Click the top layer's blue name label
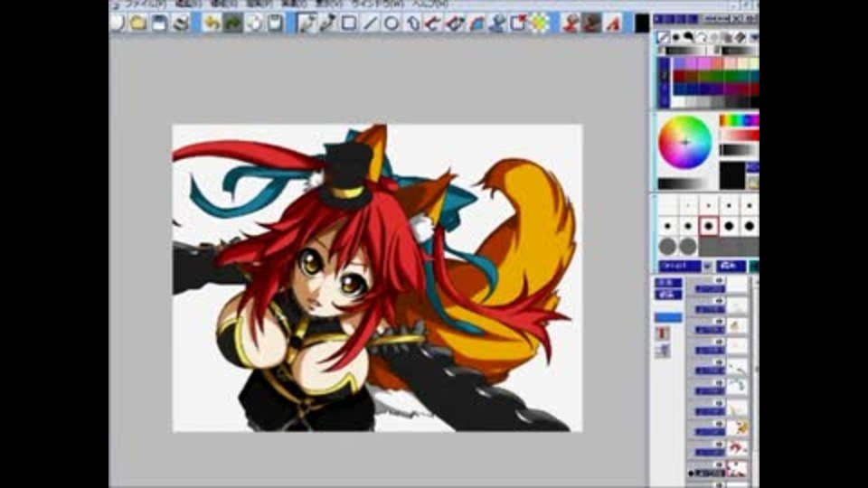 pos(709,289)
